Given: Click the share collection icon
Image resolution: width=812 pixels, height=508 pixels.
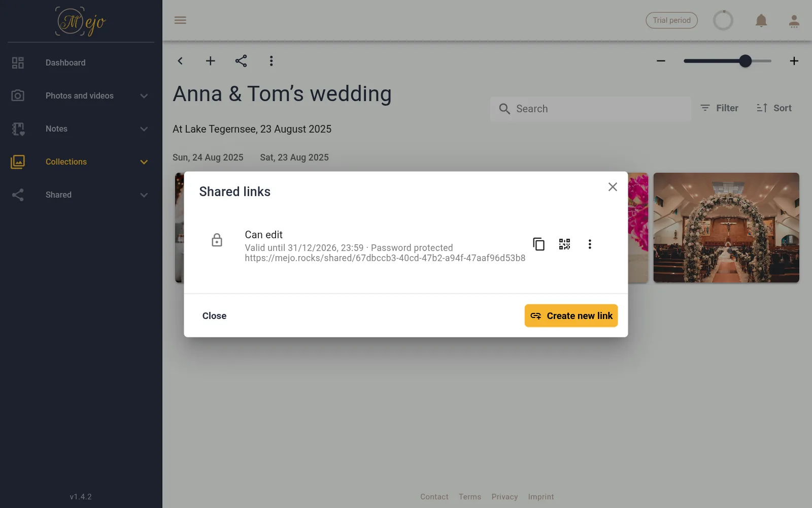Looking at the screenshot, I should click(241, 61).
